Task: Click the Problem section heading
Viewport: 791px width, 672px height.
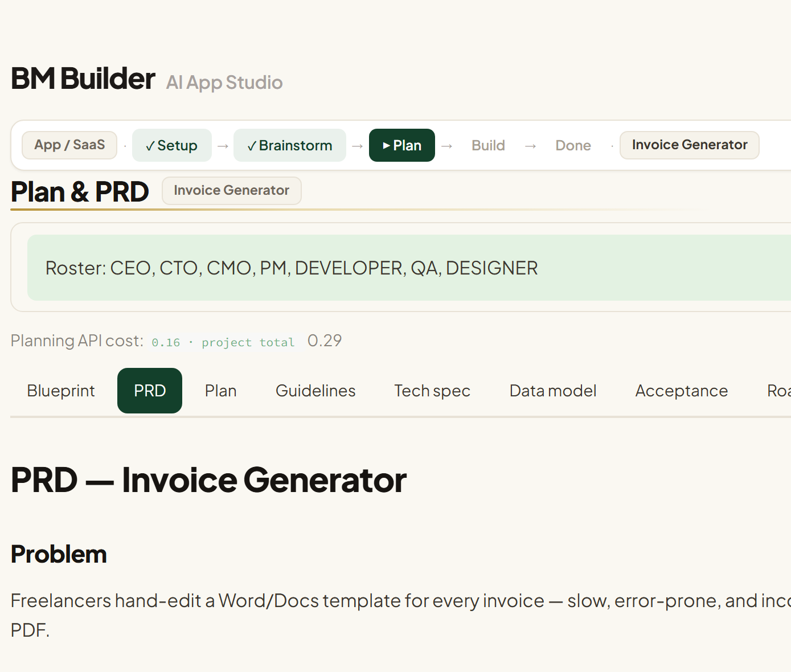Action: (59, 554)
